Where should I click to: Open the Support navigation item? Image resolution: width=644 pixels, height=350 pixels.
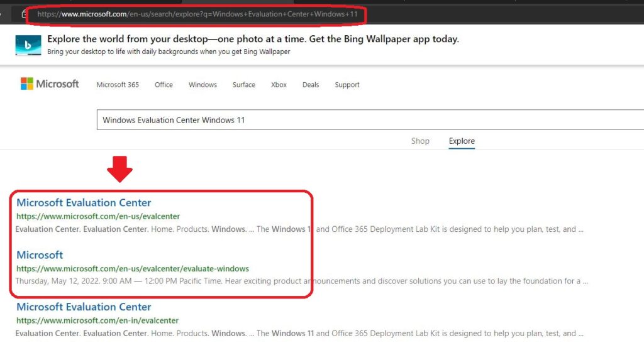347,85
